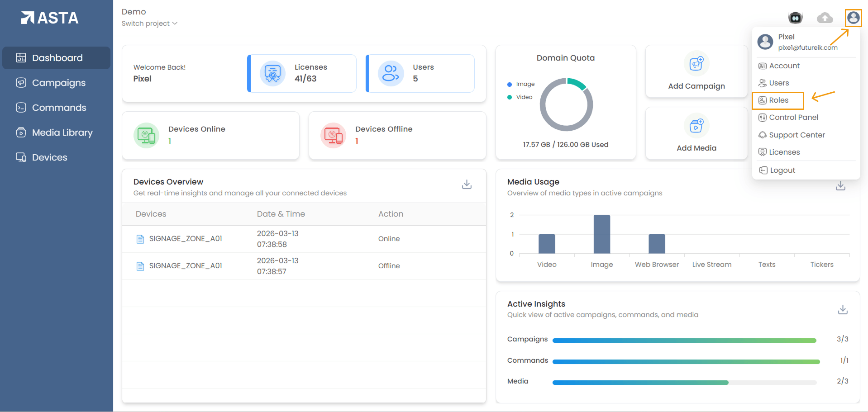Click the robot assistant icon
The height and width of the screenshot is (412, 868).
coord(795,18)
